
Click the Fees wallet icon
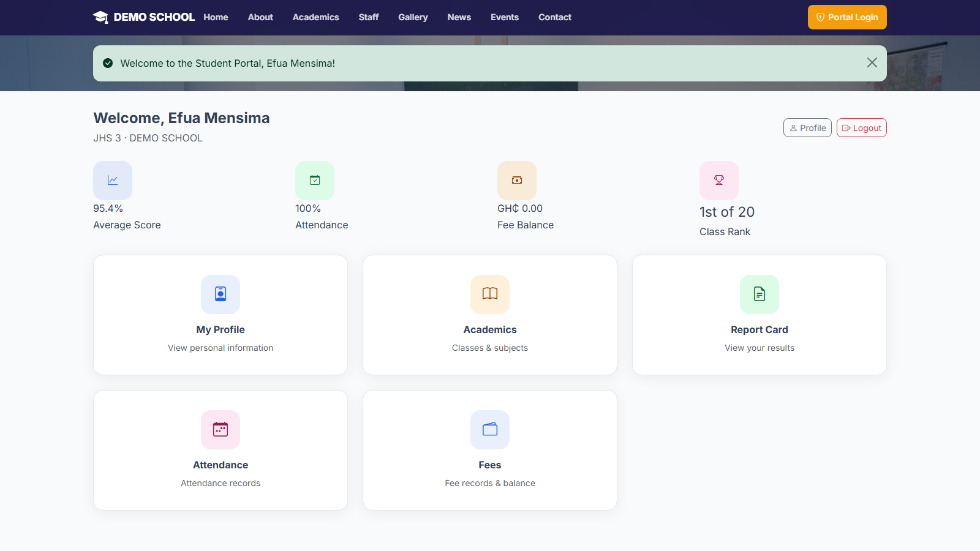490,429
